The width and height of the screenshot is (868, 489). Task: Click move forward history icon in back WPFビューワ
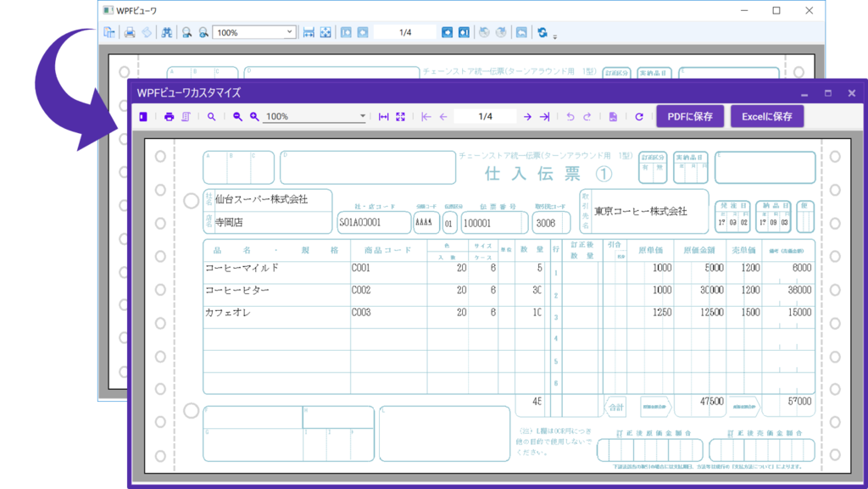click(x=501, y=33)
